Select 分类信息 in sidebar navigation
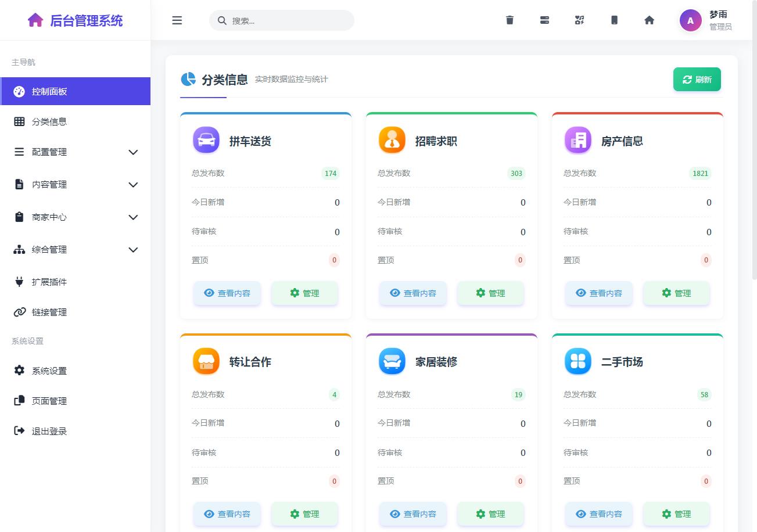Screen dimensions: 757x532 coord(49,122)
